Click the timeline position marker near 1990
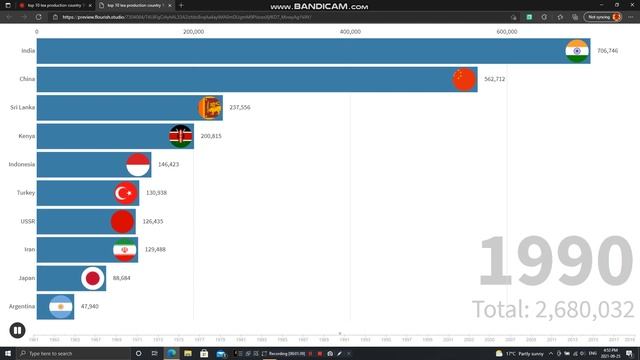The image size is (640, 360). pyautogui.click(x=340, y=333)
